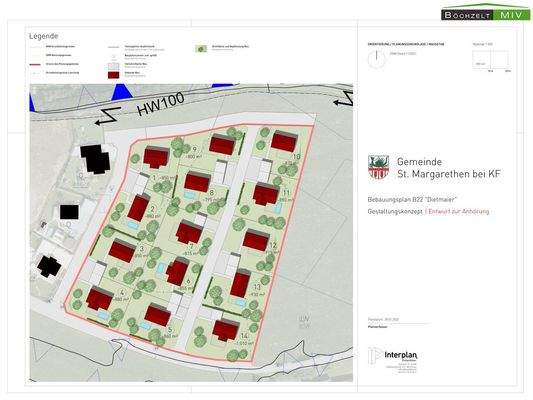This screenshot has height=400, width=533.
Task: Click the blue pool on plot 2
Action: point(133,225)
